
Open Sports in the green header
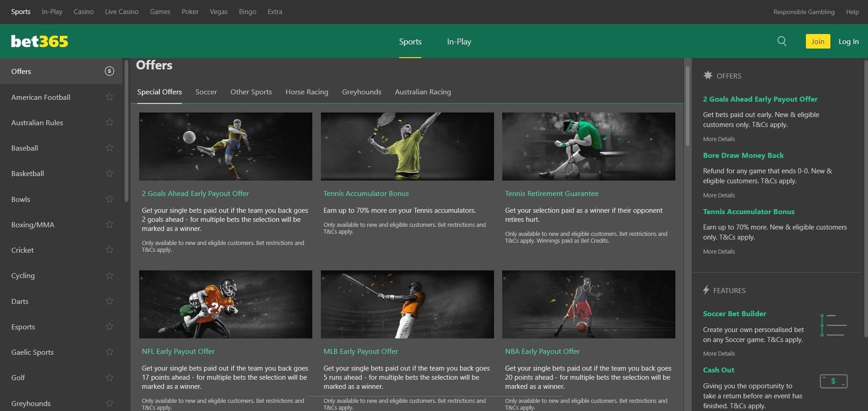tap(410, 41)
